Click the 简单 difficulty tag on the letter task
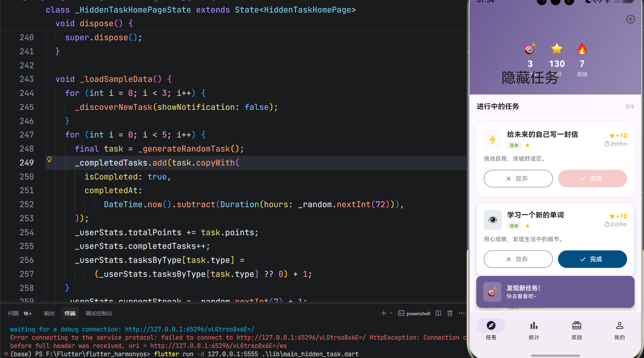Screen dimensions: 644x358 pos(514,145)
